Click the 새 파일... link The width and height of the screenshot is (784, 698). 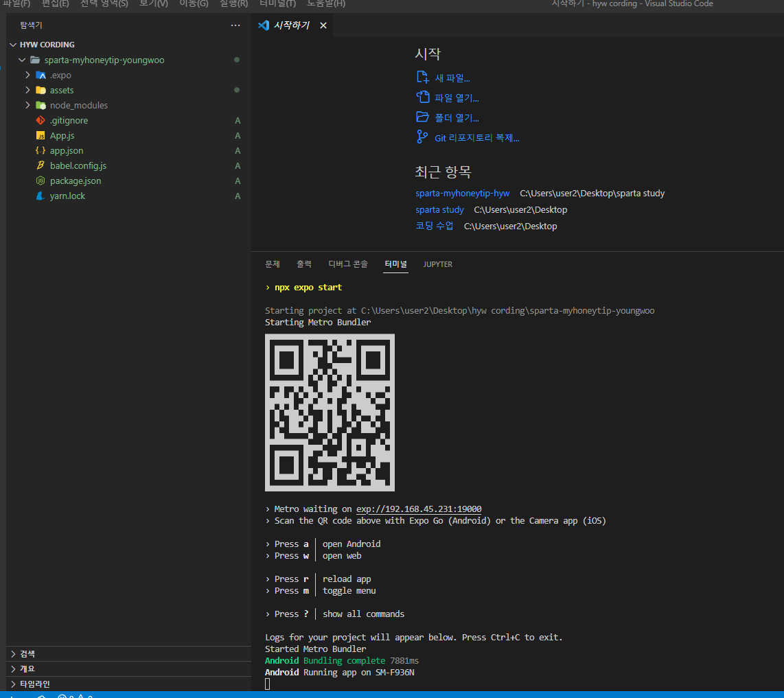coord(452,78)
